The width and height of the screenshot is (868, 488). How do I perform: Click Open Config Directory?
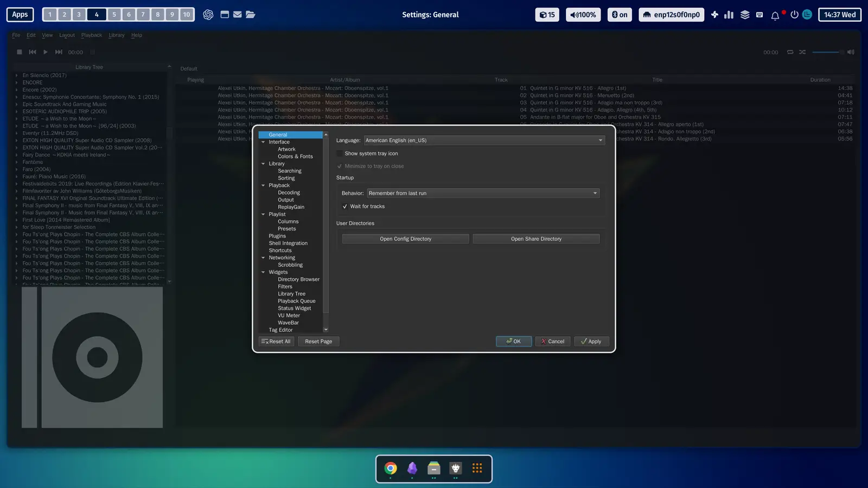pyautogui.click(x=405, y=239)
